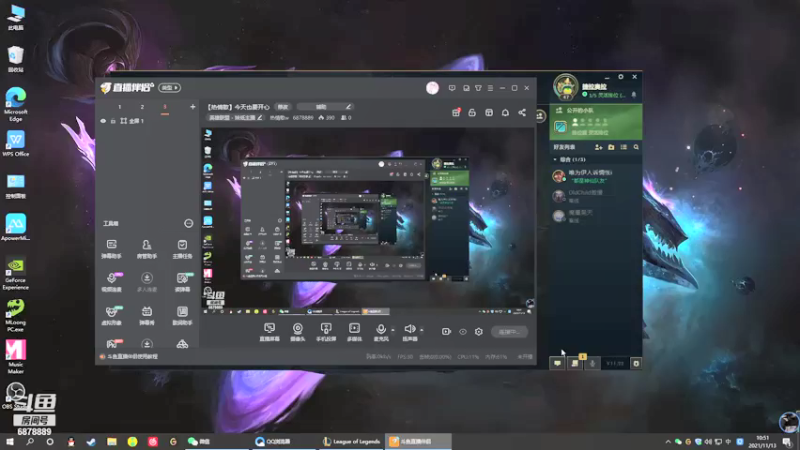The height and width of the screenshot is (450, 800).
Task: Toggle the lock on 全屏1 source
Action: click(113, 121)
